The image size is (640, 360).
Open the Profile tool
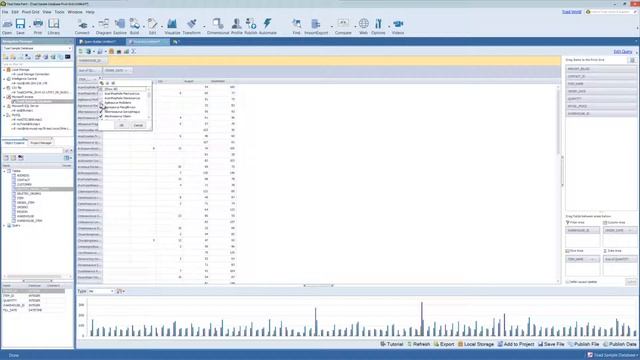[236, 27]
